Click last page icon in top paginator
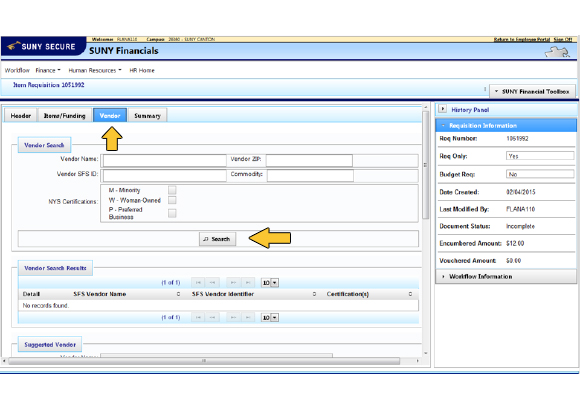The width and height of the screenshot is (580, 410). [248, 282]
